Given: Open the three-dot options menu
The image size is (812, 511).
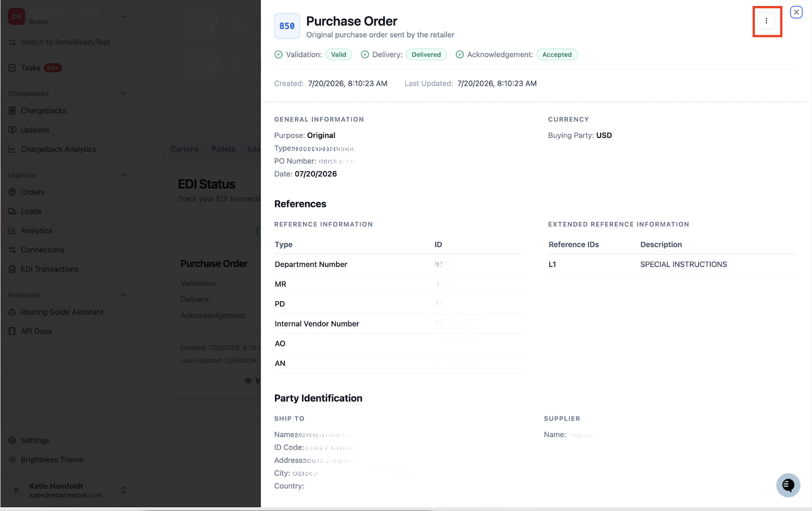Looking at the screenshot, I should pos(766,21).
